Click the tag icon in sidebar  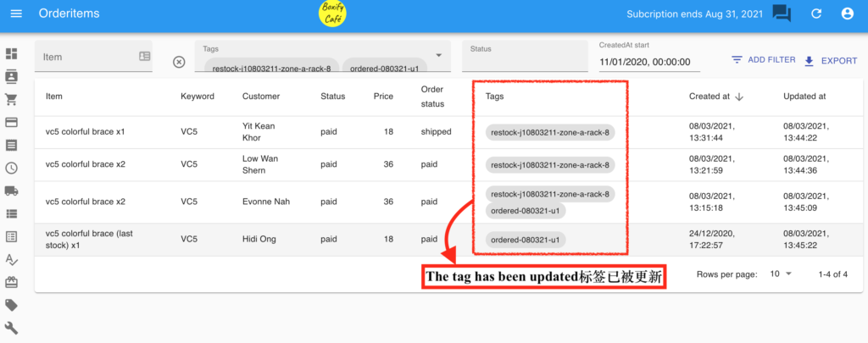click(12, 305)
